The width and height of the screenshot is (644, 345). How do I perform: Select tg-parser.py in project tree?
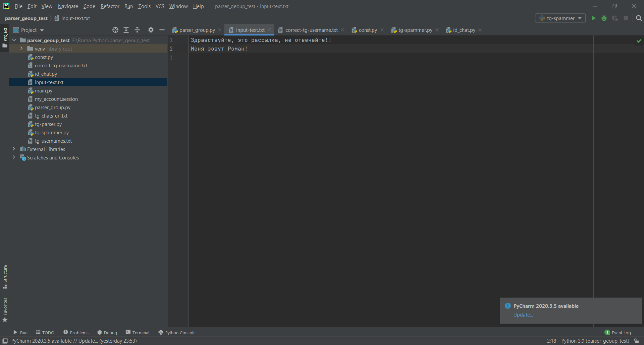[88, 124]
